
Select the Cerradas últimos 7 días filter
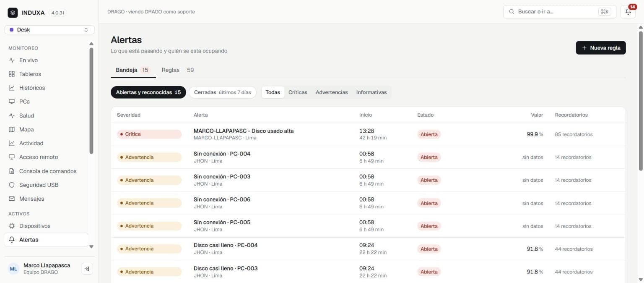pos(223,92)
